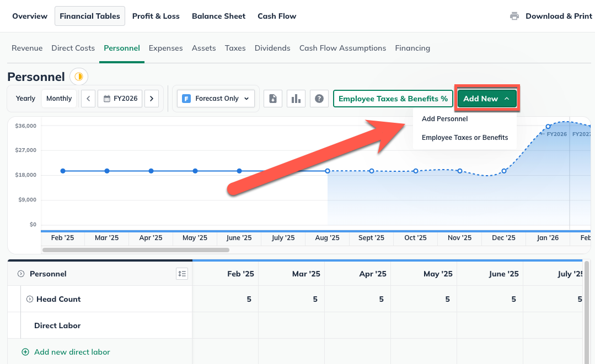Select Add Personnel from the menu
Screen dimensions: 595x364
coord(444,119)
